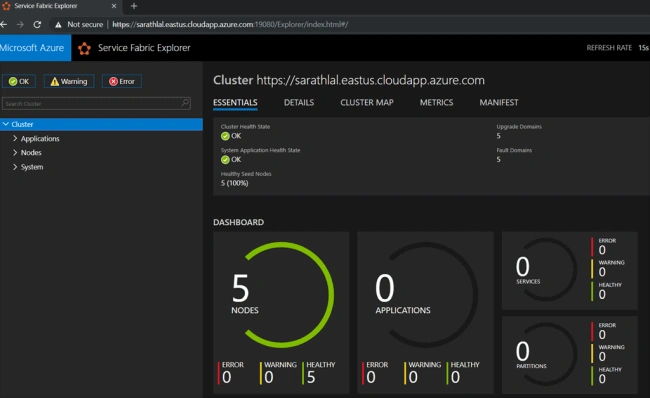Open the Metrics tab
This screenshot has height=398, width=650.
[x=437, y=102]
